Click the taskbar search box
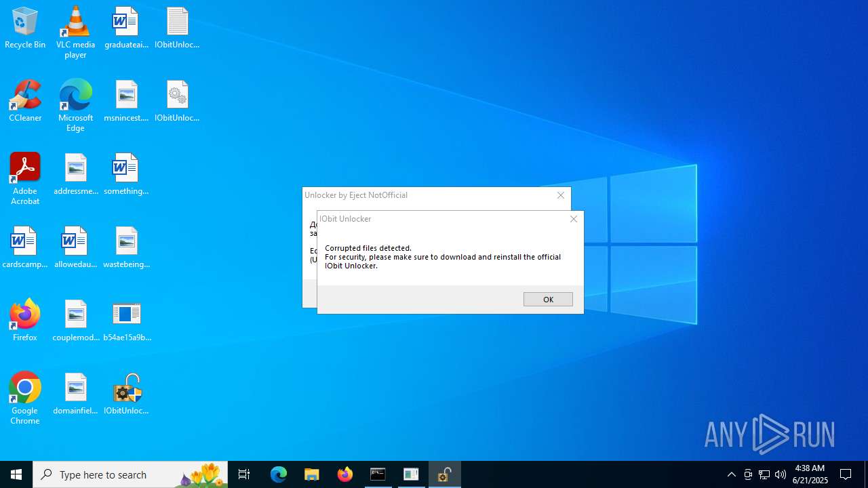868x488 pixels. click(130, 474)
